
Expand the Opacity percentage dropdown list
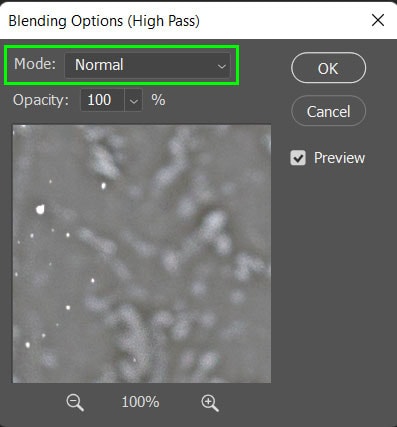133,100
